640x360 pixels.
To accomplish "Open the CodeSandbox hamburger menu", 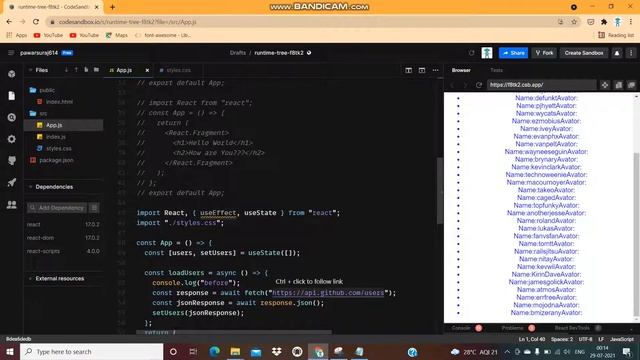I will [11, 53].
